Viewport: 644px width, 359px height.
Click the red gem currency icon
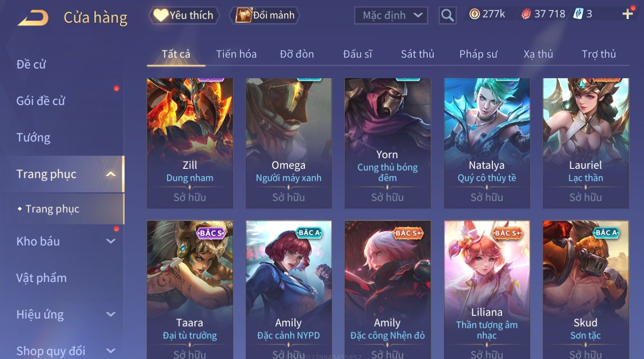click(526, 15)
